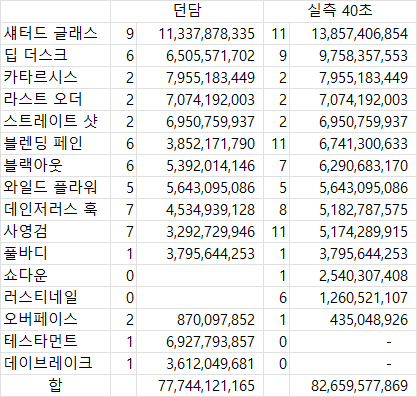Select the 라스트 오더 cell
417x397 pixels.
tap(55, 99)
